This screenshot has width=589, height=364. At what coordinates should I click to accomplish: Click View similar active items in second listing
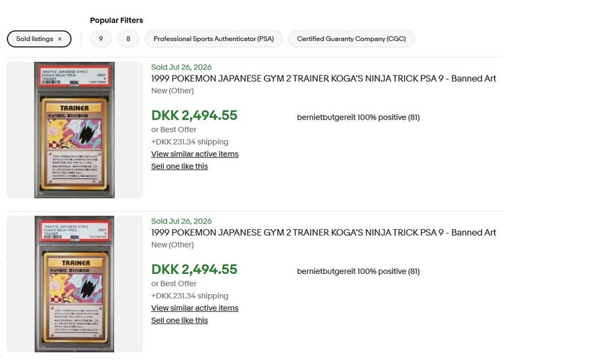click(x=194, y=308)
